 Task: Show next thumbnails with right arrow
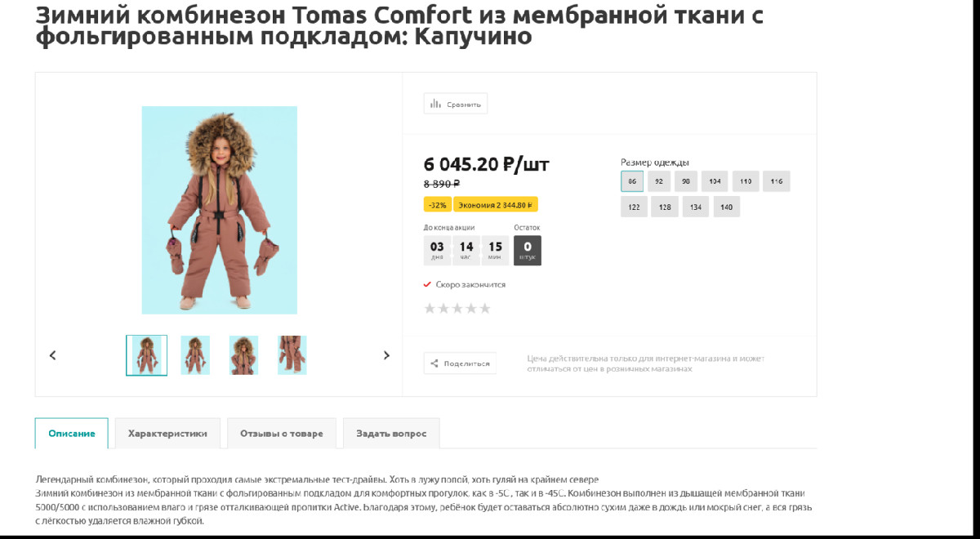tap(386, 355)
